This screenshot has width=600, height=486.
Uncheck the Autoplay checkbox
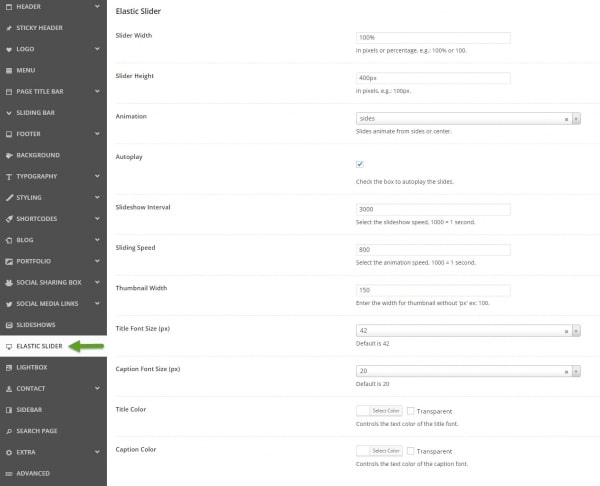tap(360, 164)
